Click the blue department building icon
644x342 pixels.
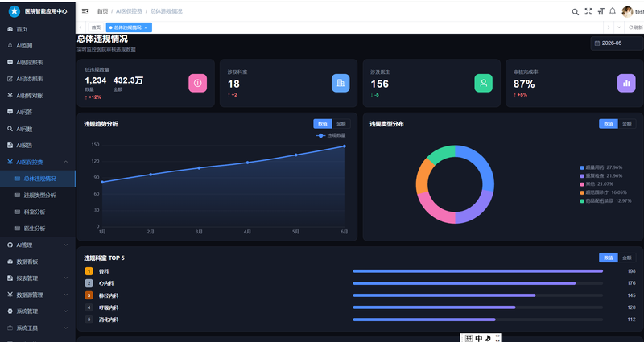tap(341, 83)
